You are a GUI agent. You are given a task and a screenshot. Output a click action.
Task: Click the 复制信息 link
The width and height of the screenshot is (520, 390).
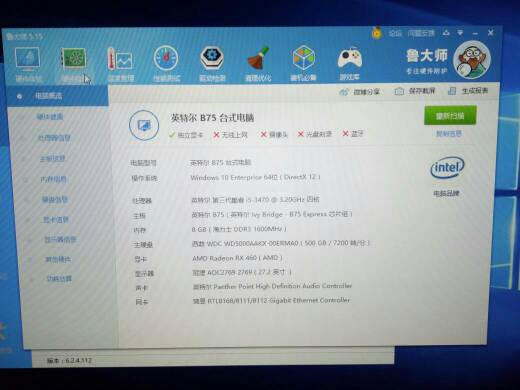(449, 134)
